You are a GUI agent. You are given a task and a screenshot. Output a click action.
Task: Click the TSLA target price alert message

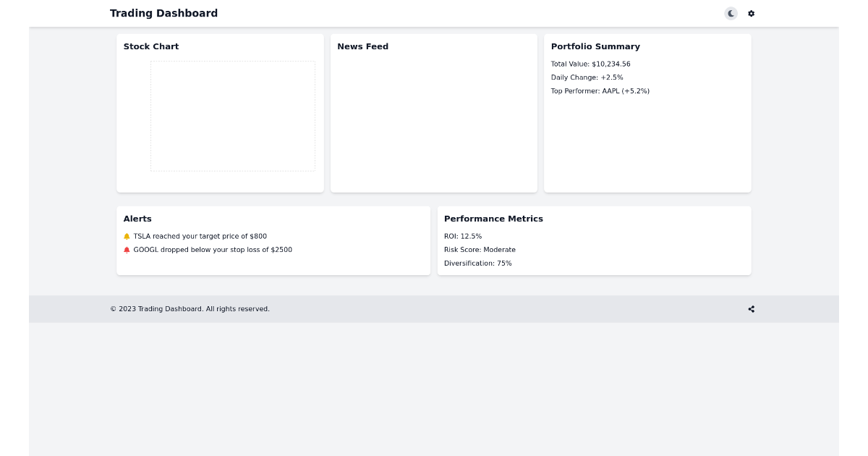click(200, 236)
